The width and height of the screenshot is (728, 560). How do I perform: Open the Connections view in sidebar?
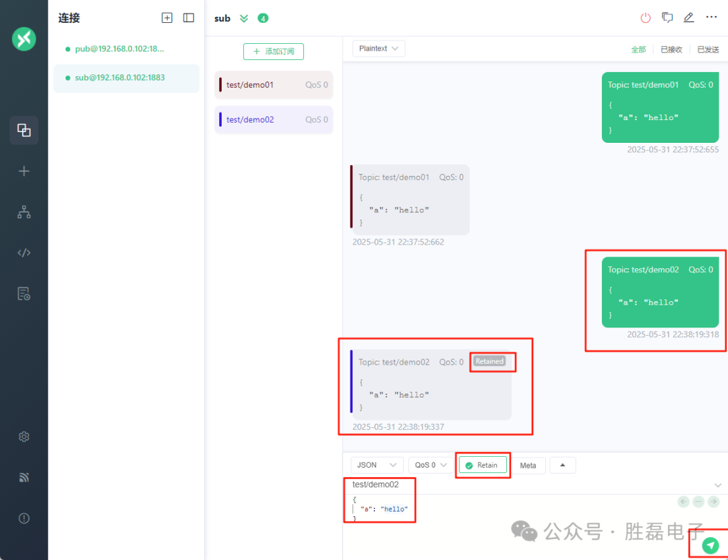click(x=24, y=130)
